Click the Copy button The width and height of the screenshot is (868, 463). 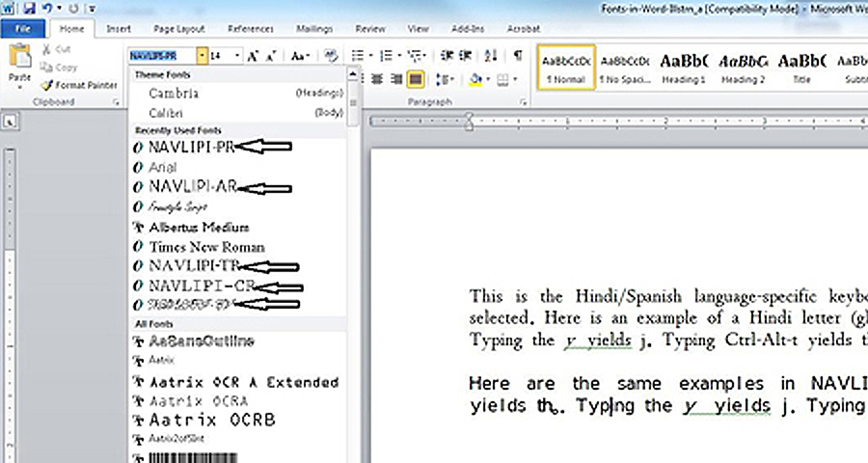59,67
